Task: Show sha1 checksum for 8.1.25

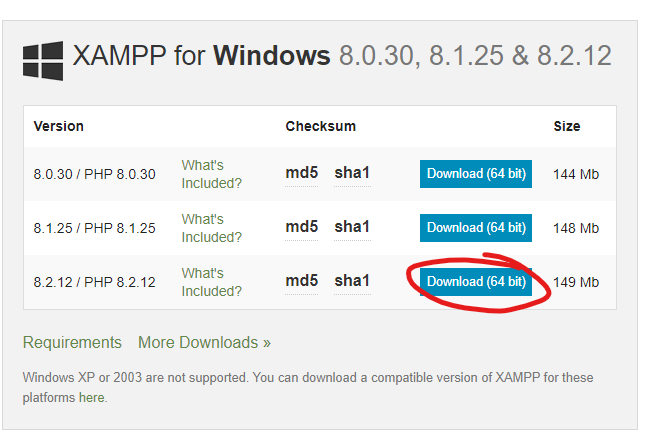Action: [352, 227]
